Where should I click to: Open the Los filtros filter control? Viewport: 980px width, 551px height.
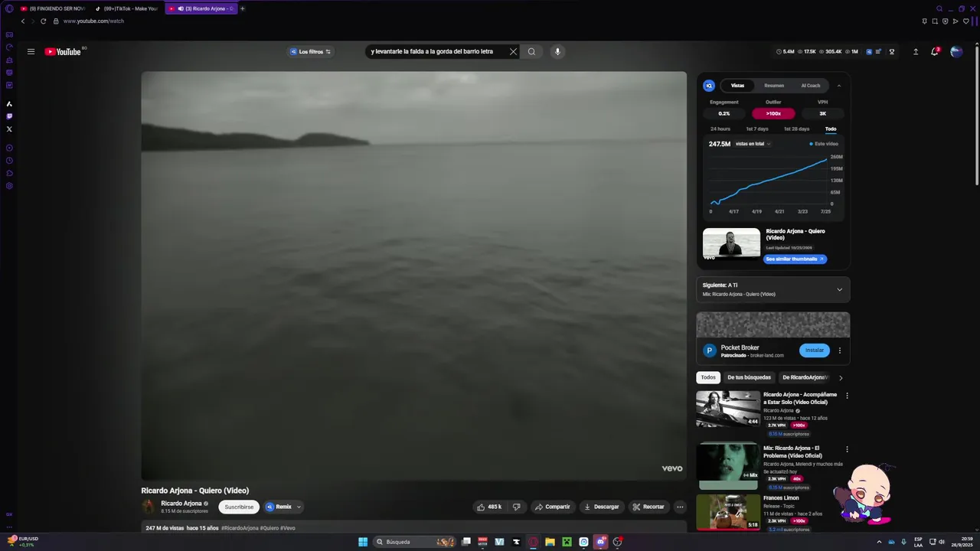310,51
